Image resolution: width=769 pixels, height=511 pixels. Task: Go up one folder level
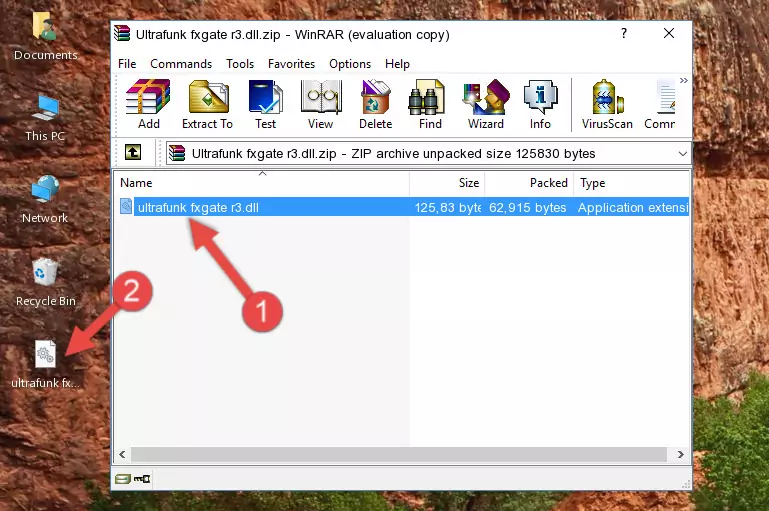(x=133, y=153)
